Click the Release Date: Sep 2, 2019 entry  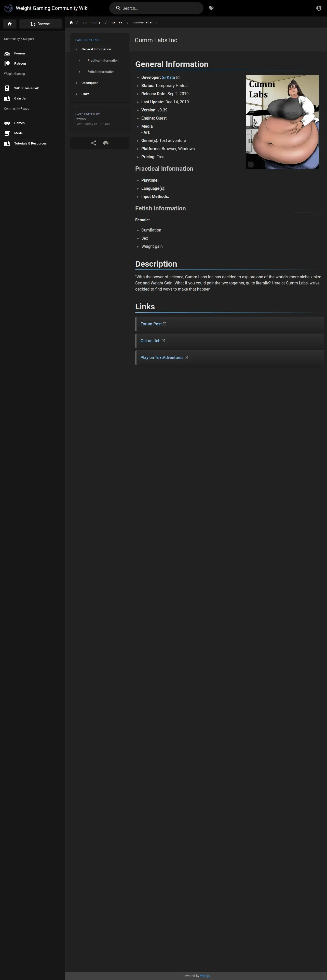(165, 94)
